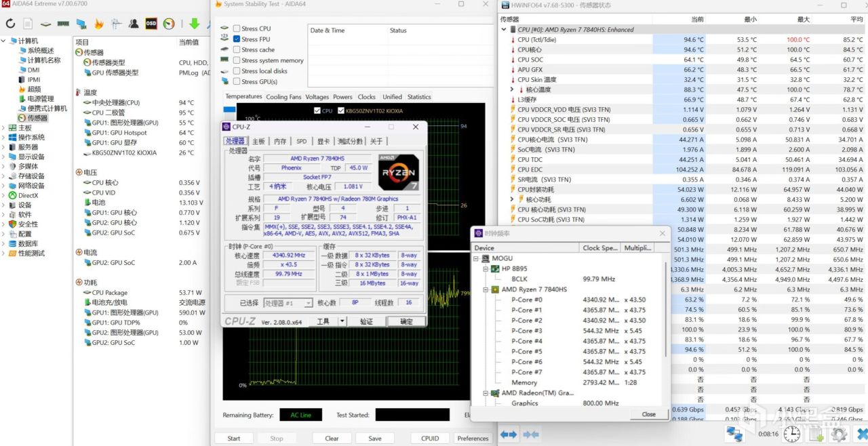868x446 pixels.
Task: Click AIDA64 memory module toolbar icon
Action: click(63, 24)
